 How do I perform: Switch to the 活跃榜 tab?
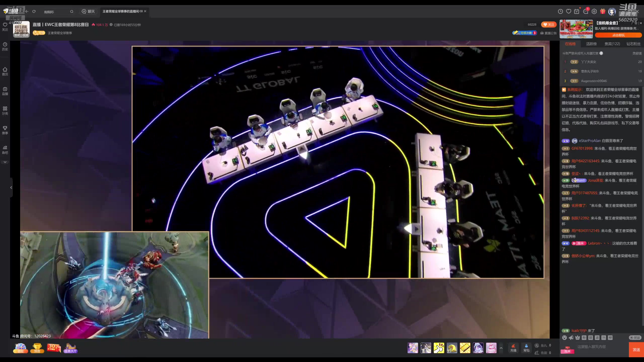click(x=591, y=44)
